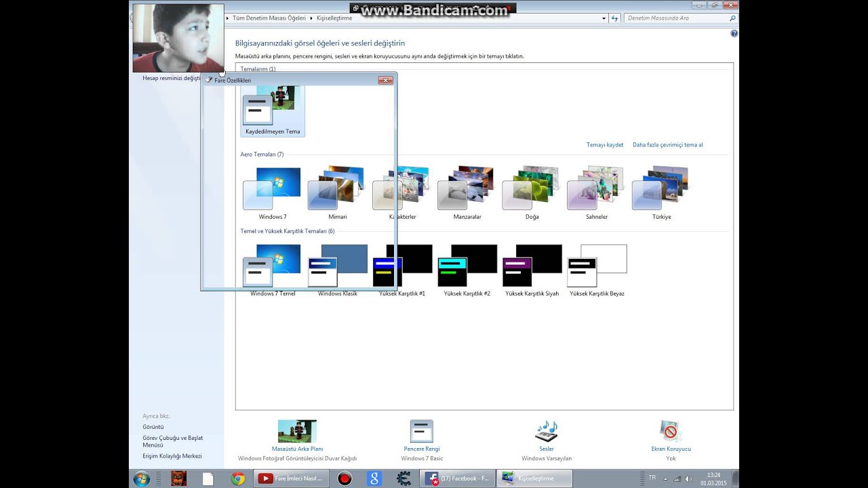Open the network signal tray icon
The image size is (868, 488).
(x=677, y=479)
